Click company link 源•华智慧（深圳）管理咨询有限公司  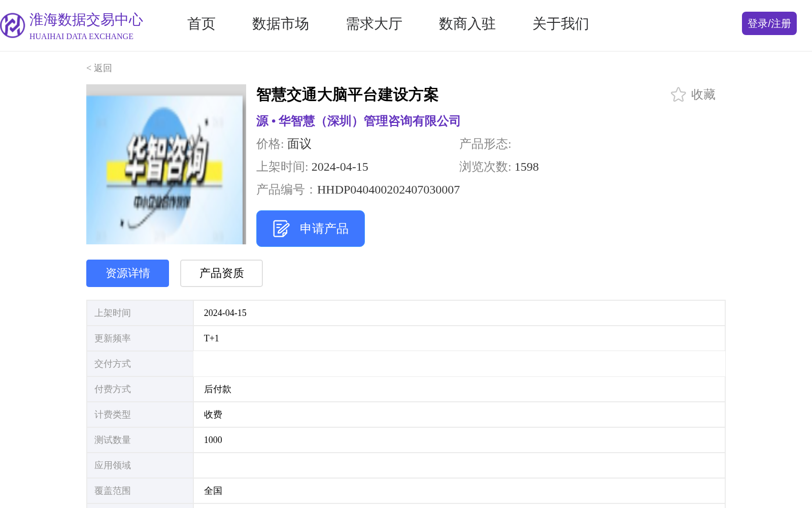pos(358,121)
